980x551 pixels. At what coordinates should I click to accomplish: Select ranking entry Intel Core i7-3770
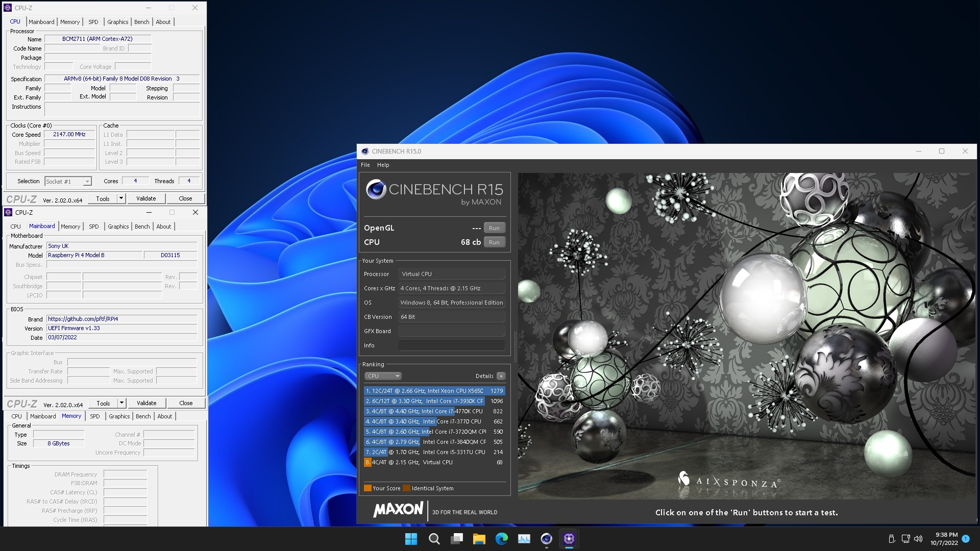click(434, 421)
